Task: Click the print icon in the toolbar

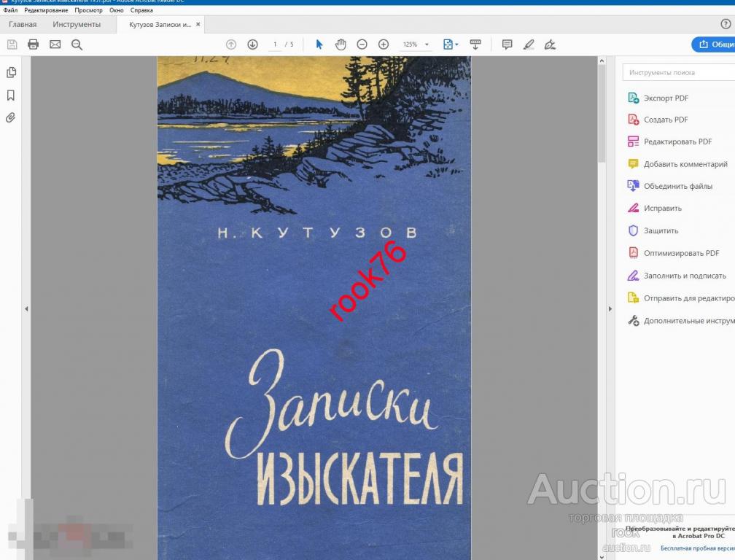Action: 33,44
